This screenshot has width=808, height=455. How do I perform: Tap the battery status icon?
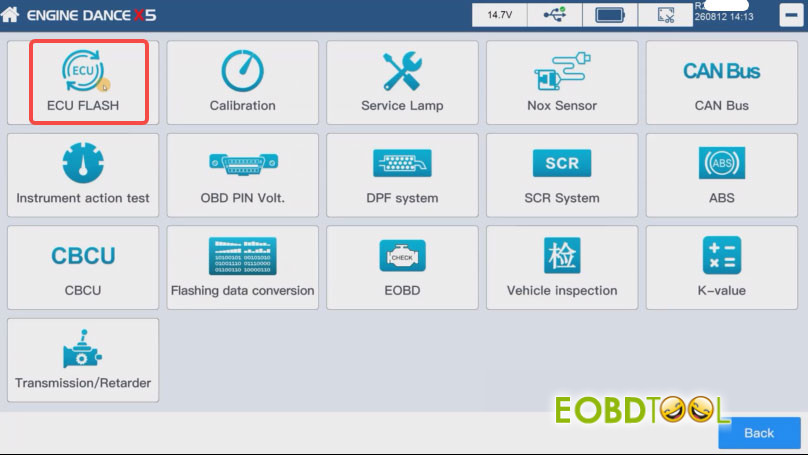click(610, 14)
